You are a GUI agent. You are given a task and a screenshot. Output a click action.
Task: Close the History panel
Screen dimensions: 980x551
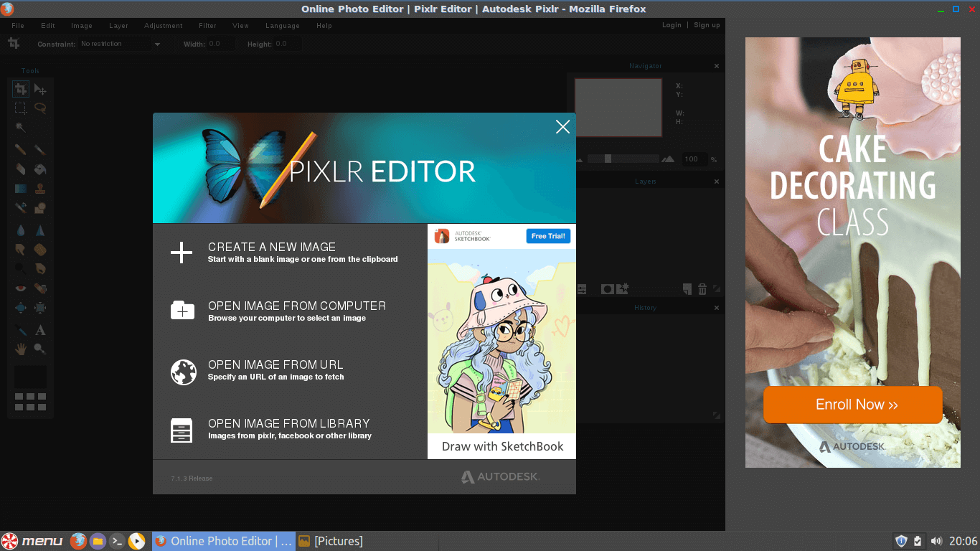point(716,308)
